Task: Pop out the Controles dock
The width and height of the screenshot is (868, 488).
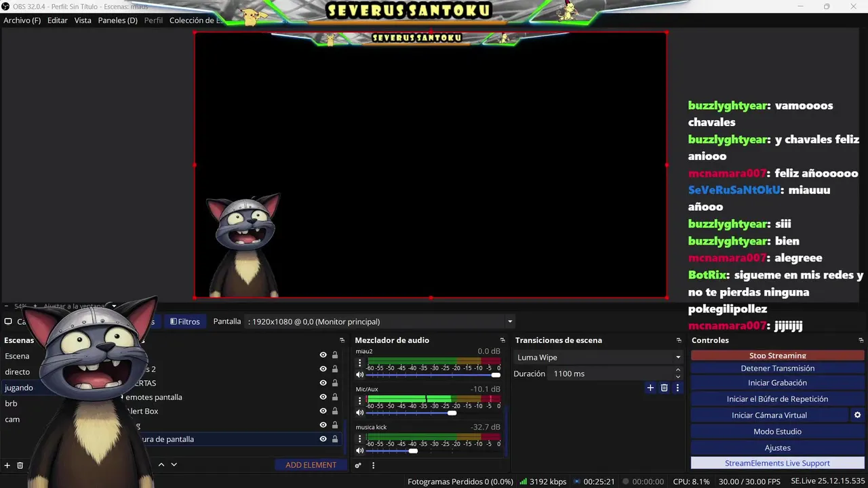Action: 861,340
